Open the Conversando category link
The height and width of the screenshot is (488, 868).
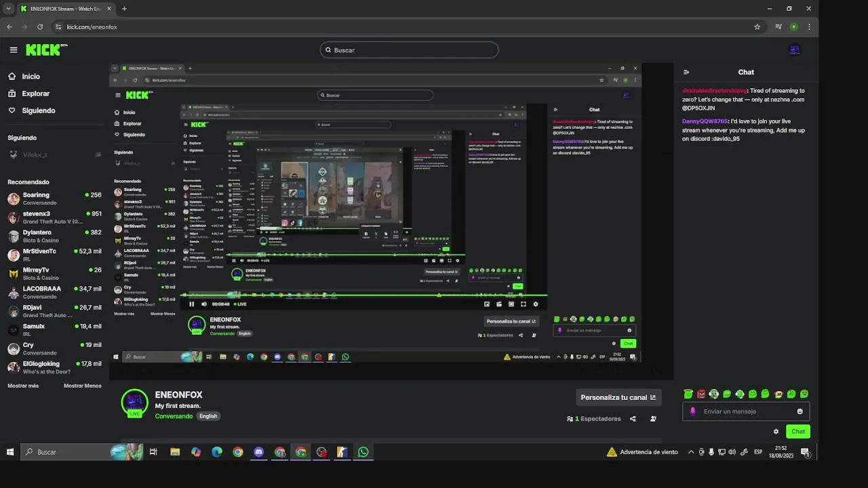coord(174,416)
